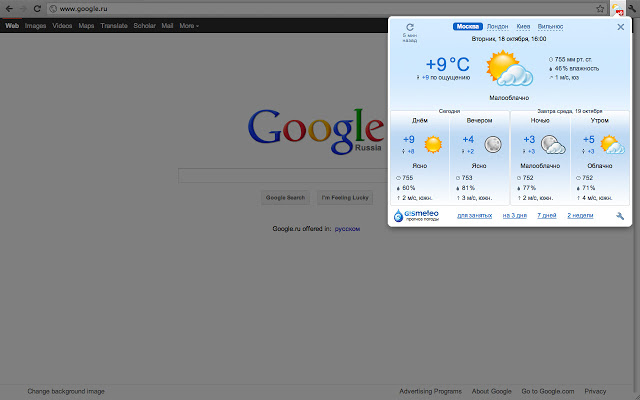The width and height of the screenshot is (640, 400).
Task: Go back with browser back arrow
Action: point(9,9)
